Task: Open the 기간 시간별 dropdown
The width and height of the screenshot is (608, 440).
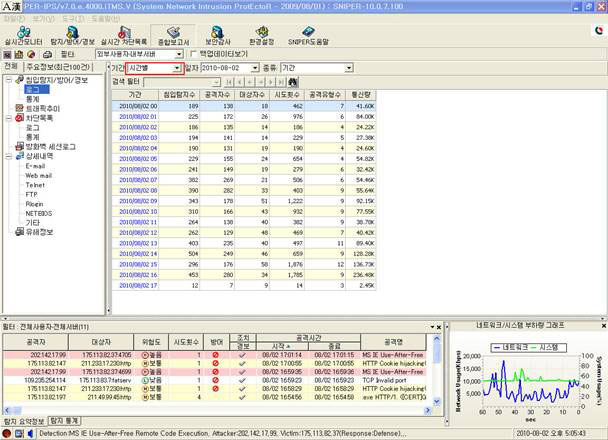Action: (177, 68)
